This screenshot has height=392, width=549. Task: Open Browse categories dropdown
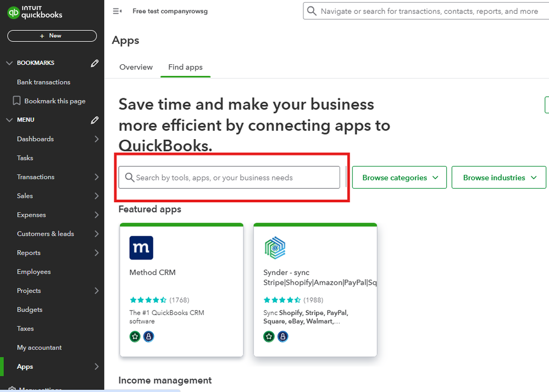point(400,178)
